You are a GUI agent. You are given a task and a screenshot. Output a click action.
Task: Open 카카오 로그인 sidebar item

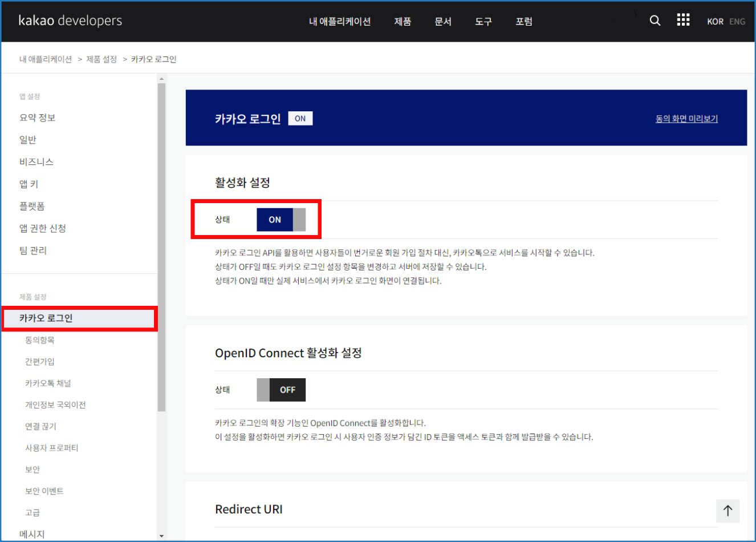46,318
